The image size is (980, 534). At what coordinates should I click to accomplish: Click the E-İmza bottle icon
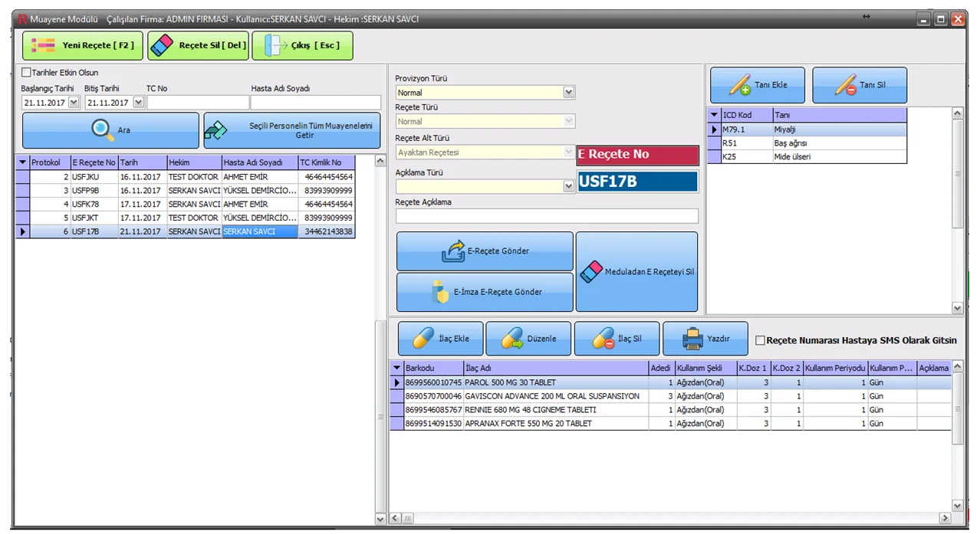click(x=440, y=292)
